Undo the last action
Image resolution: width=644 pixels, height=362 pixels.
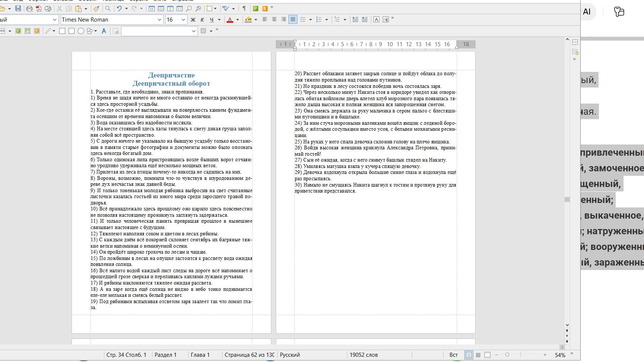(x=119, y=8)
